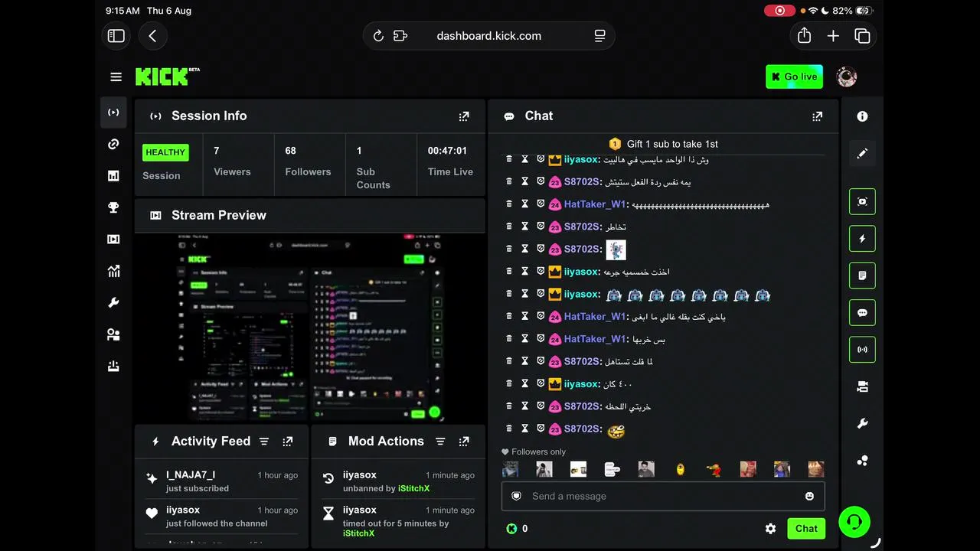Image resolution: width=980 pixels, height=551 pixels.
Task: Open the analytics bar chart sidebar icon
Action: tap(113, 176)
